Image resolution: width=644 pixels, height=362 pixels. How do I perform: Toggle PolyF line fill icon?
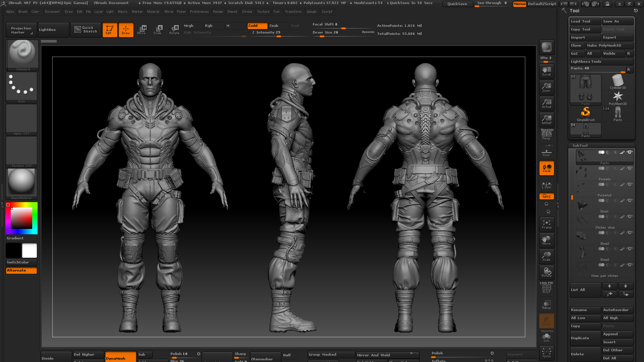546,288
